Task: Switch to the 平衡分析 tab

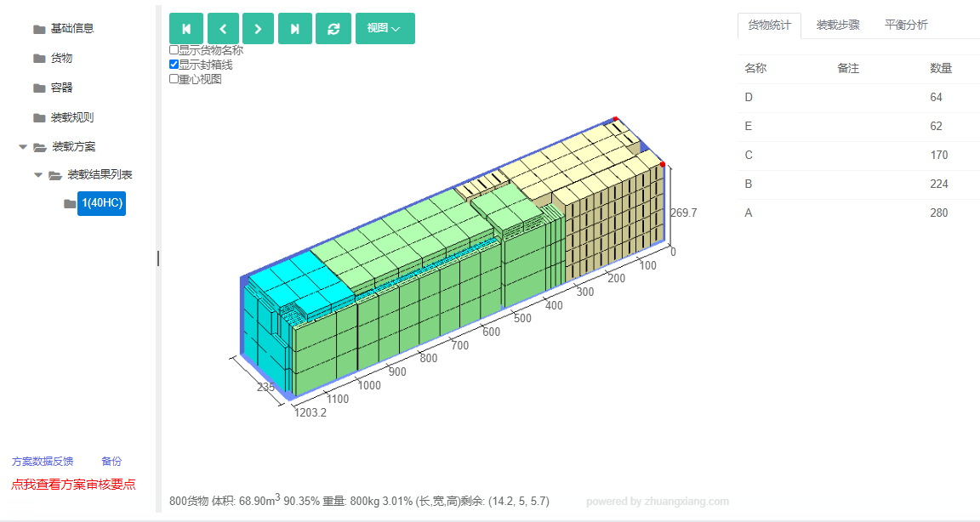Action: click(x=906, y=25)
